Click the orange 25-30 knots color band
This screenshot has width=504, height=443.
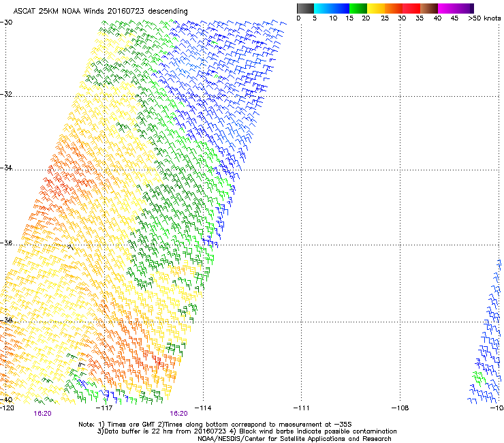pyautogui.click(x=394, y=8)
